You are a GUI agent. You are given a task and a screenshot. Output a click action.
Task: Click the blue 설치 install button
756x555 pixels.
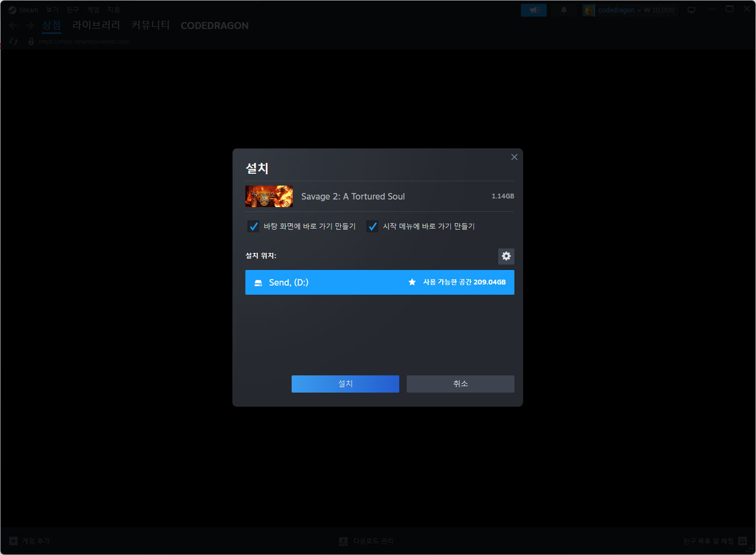click(x=345, y=384)
